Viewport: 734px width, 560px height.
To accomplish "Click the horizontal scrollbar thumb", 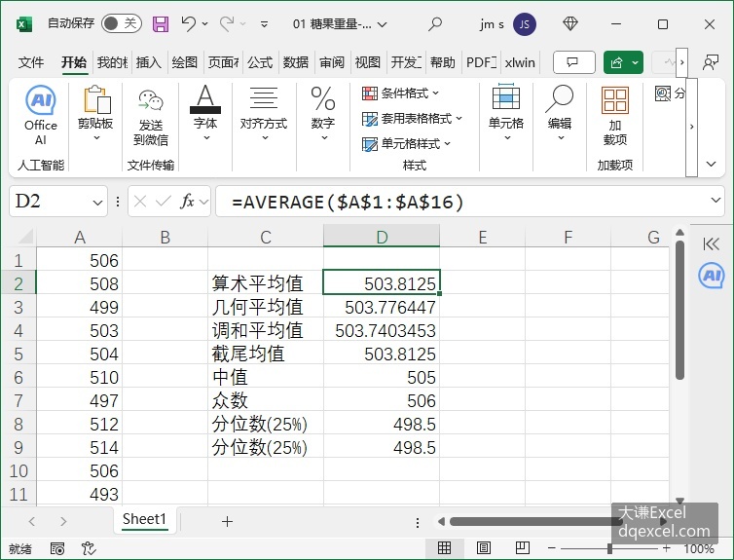I will pos(535,521).
